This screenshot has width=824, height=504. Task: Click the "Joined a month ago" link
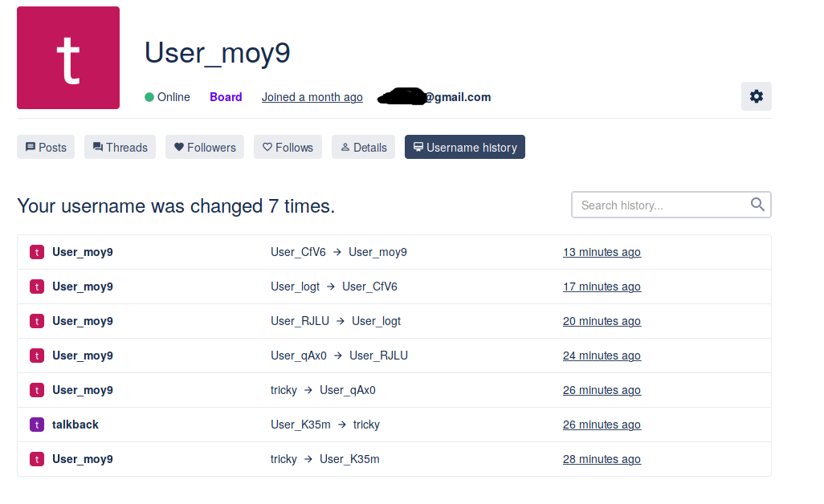click(x=312, y=97)
